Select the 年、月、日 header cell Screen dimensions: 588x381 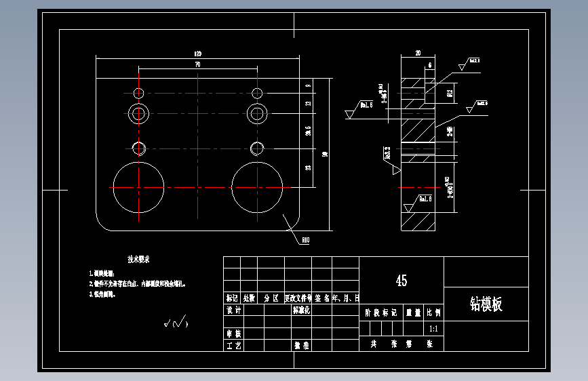point(346,298)
